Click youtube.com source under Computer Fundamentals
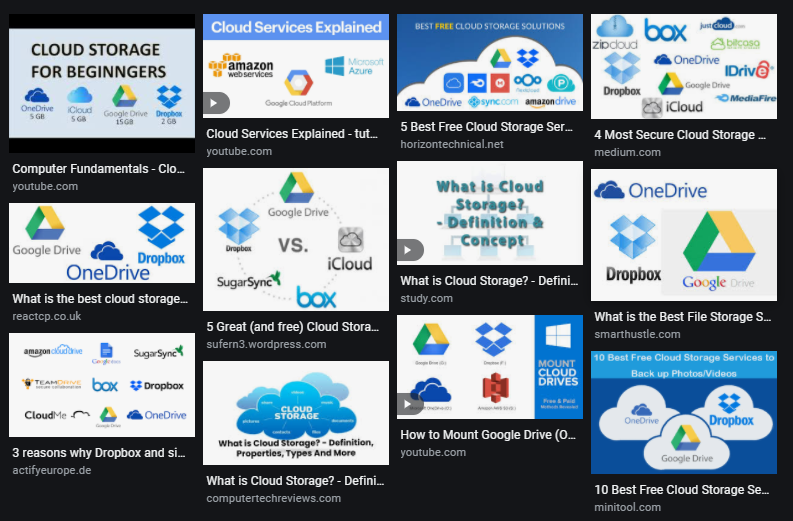 coord(45,187)
